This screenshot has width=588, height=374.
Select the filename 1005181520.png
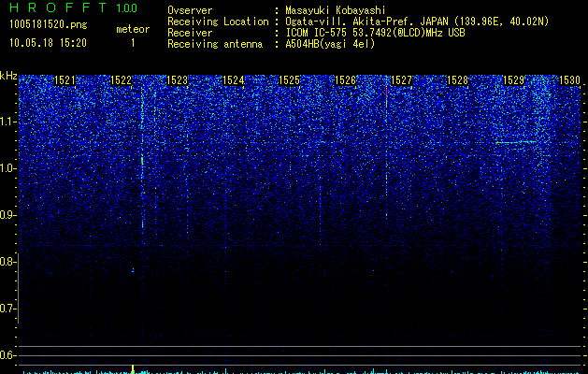[49, 24]
